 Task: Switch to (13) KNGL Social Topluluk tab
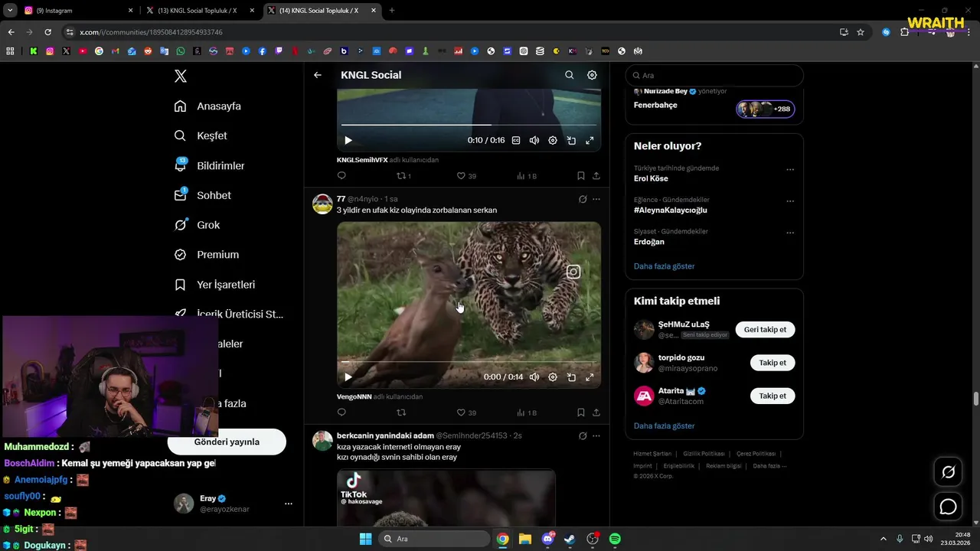(199, 11)
